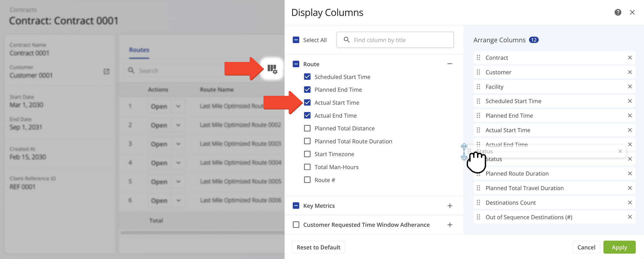Uncheck Actual Start Time checkbox
Viewport: 644px width, 259px height.
307,103
